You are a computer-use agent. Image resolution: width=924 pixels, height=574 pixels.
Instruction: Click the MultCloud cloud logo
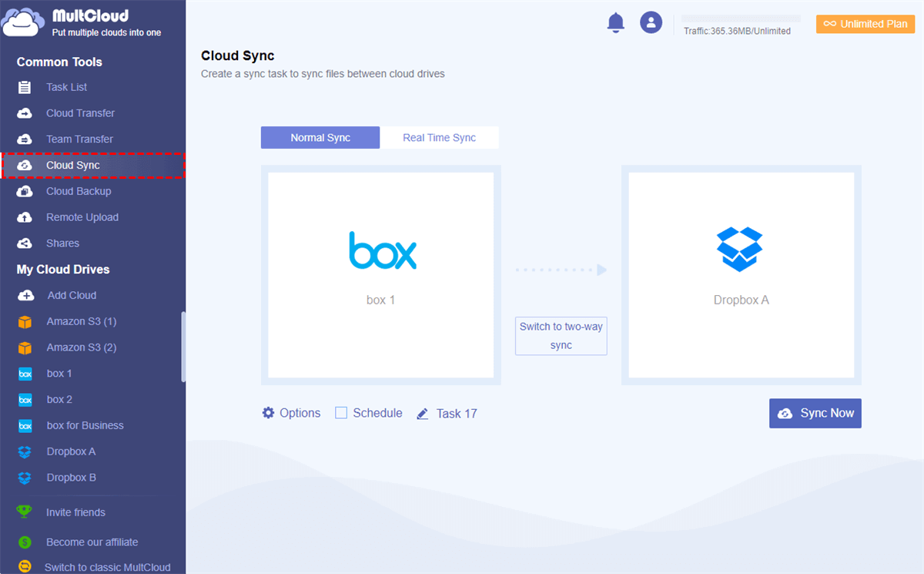click(x=22, y=22)
